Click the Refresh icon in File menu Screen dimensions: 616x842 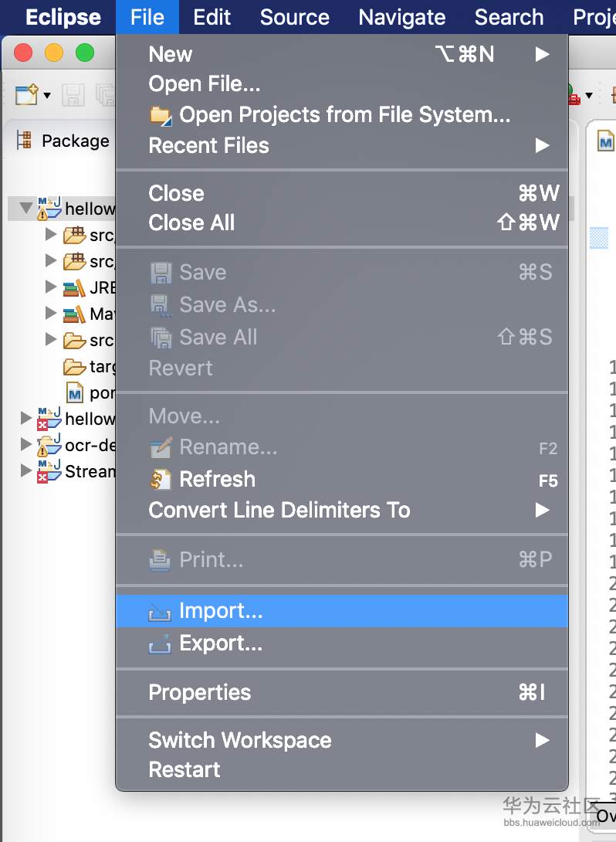point(161,480)
